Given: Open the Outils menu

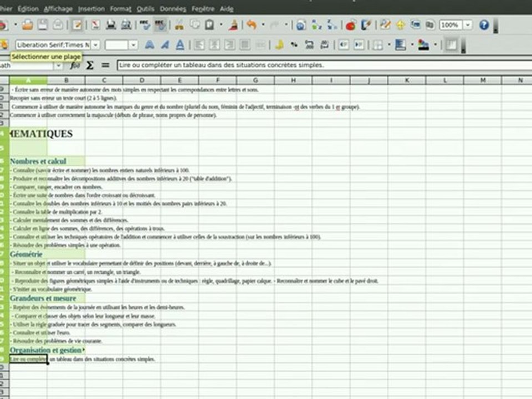Looking at the screenshot, I should coord(146,9).
